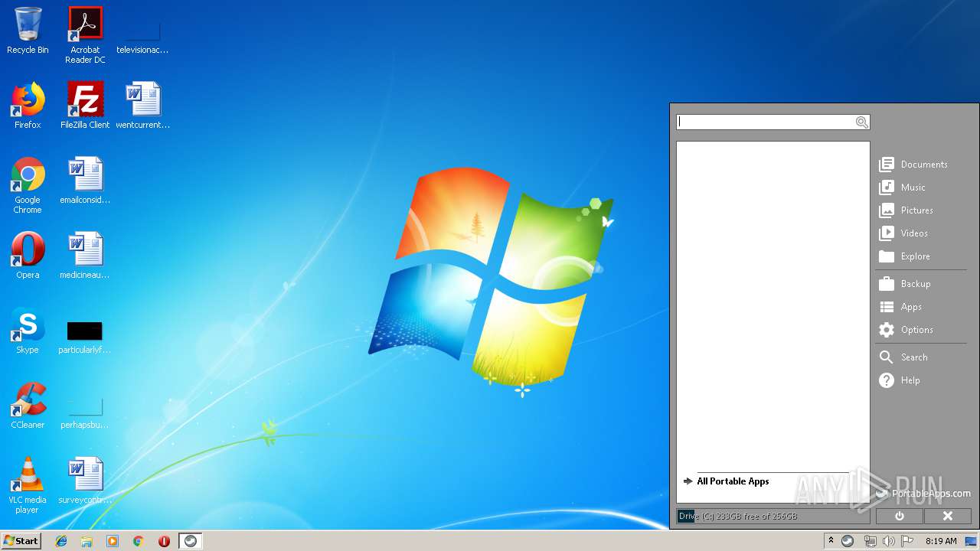The image size is (980, 551).
Task: Select surveycontr Word document icon
Action: (x=85, y=481)
